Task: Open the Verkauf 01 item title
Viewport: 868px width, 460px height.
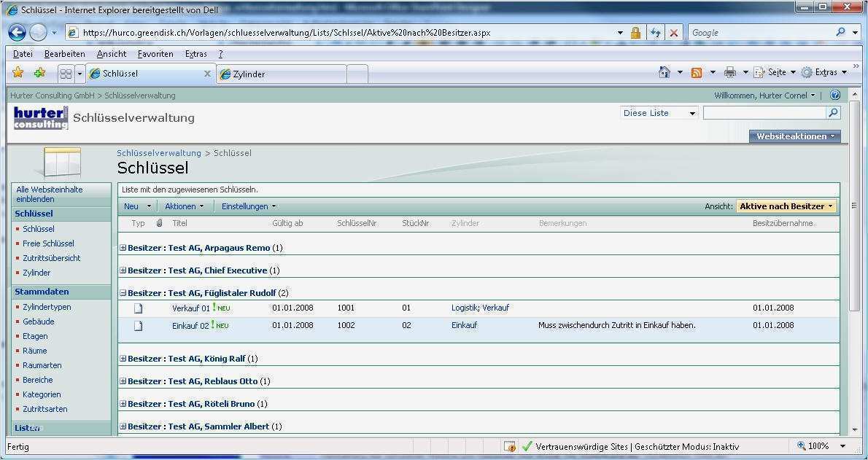Action: (191, 308)
